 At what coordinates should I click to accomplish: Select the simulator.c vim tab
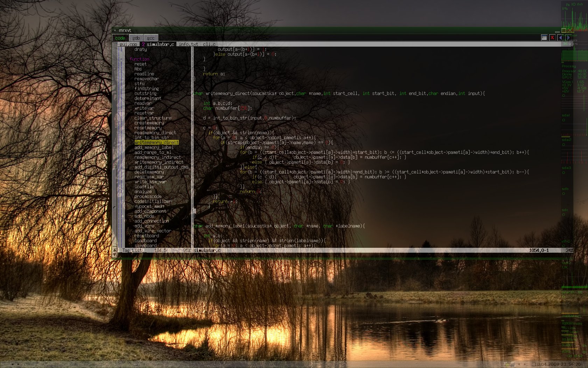pyautogui.click(x=158, y=44)
